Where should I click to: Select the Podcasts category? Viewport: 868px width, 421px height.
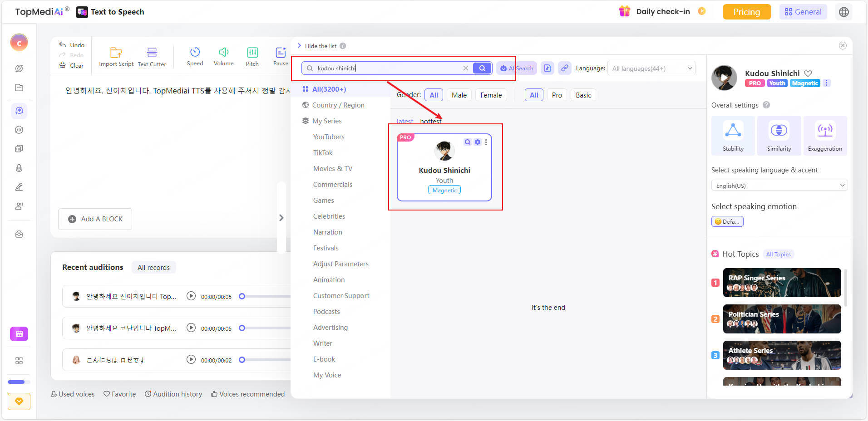[326, 311]
